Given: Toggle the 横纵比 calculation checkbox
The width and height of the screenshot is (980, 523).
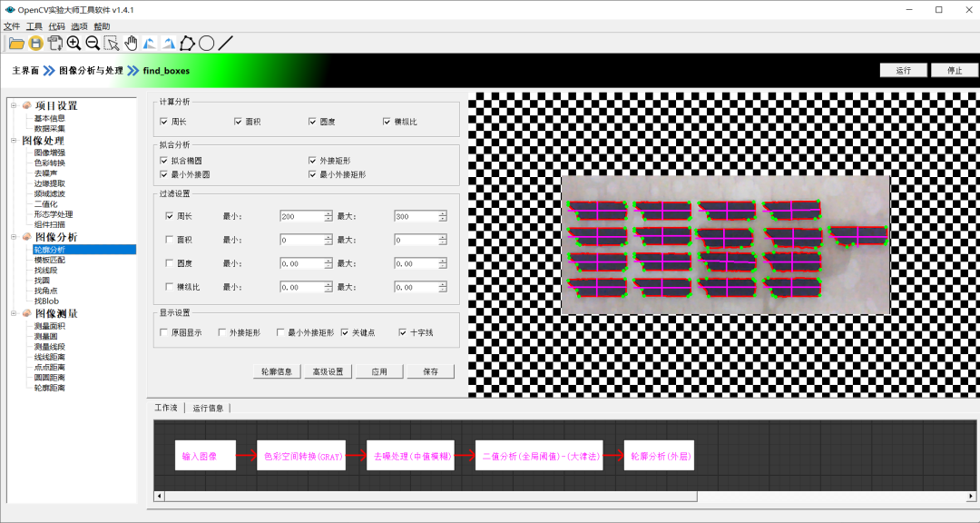Looking at the screenshot, I should pyautogui.click(x=387, y=122).
